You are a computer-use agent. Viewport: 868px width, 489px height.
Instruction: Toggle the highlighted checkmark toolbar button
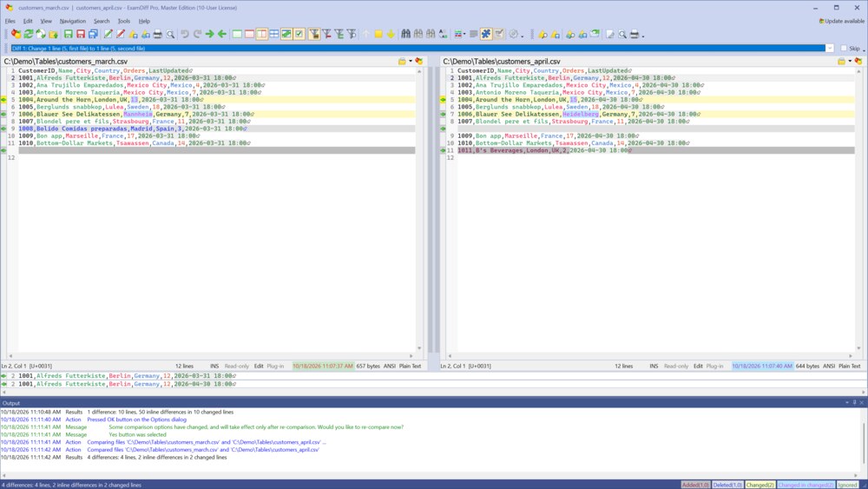299,35
